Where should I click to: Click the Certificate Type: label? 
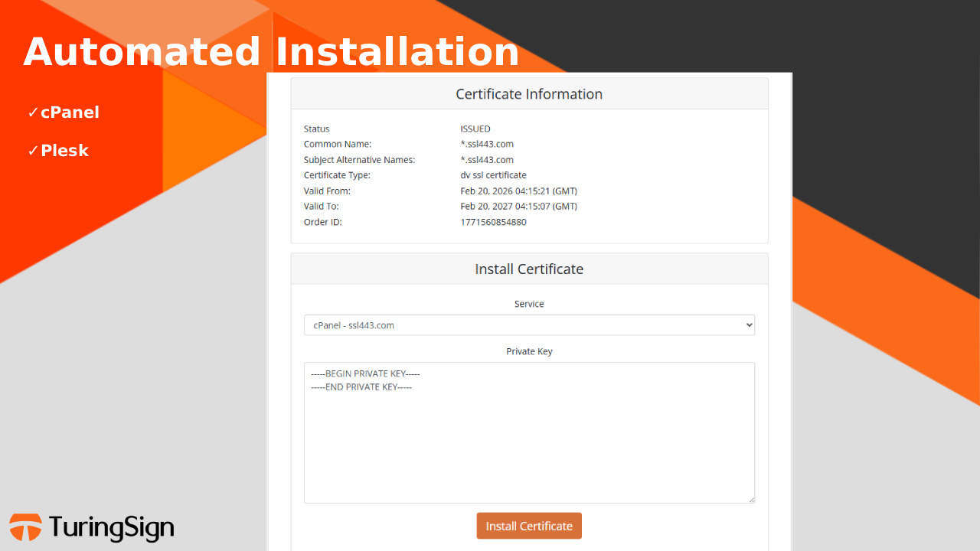(x=337, y=175)
